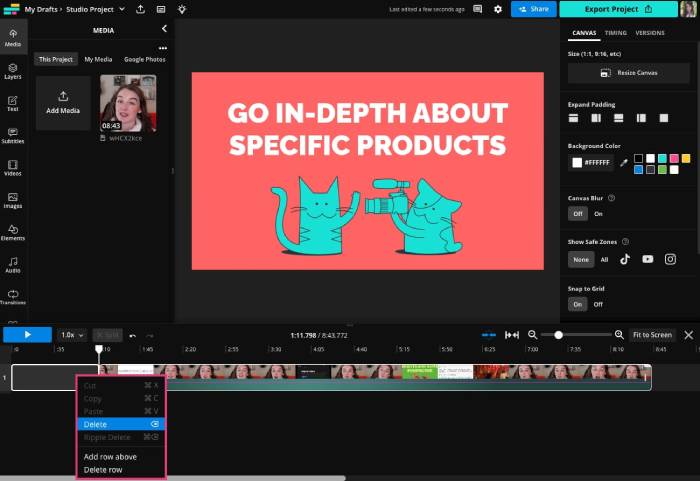Select the TikTok safe zone icon
This screenshot has height=481, width=700.
click(625, 259)
